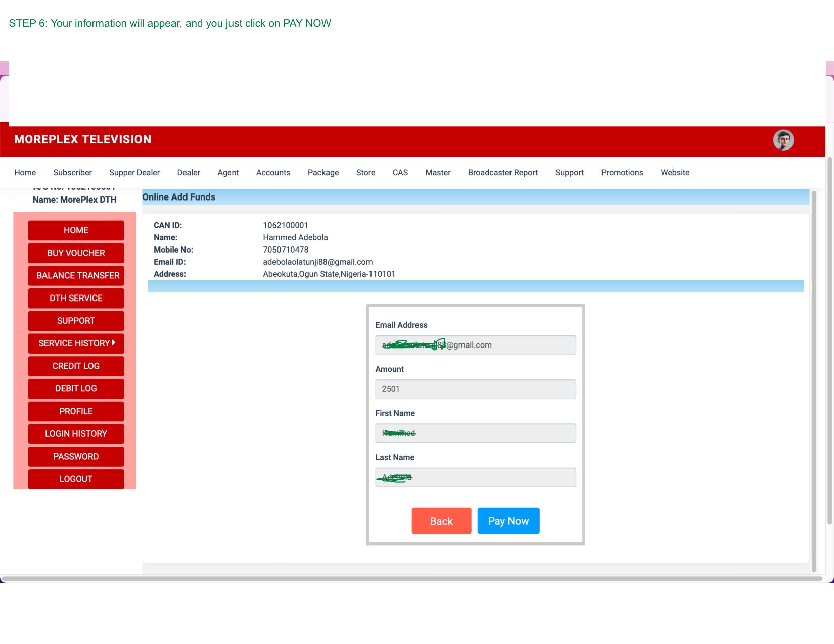Open the Master menu
The height and width of the screenshot is (644, 834).
pos(438,173)
